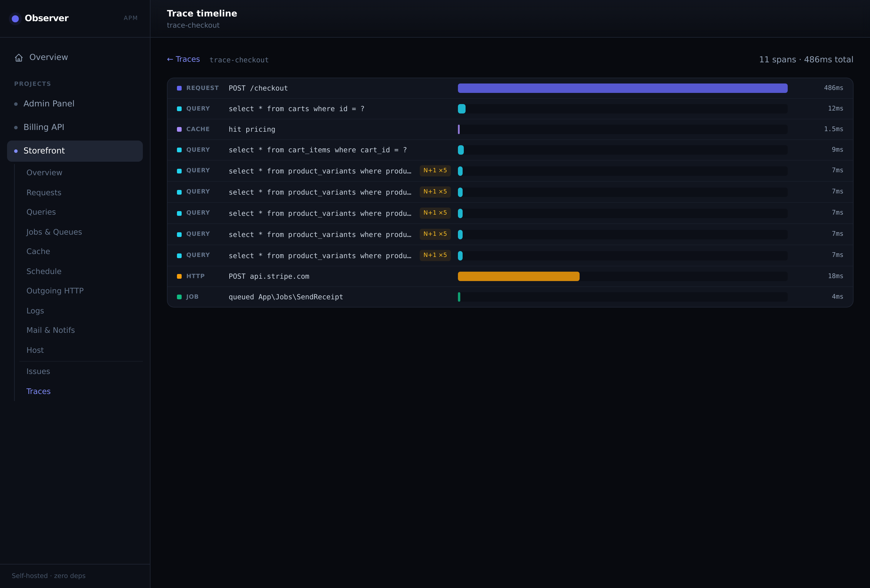Click the '11 spans · 486ms total' summary
Screen dimensions: 870x588
[806, 60]
